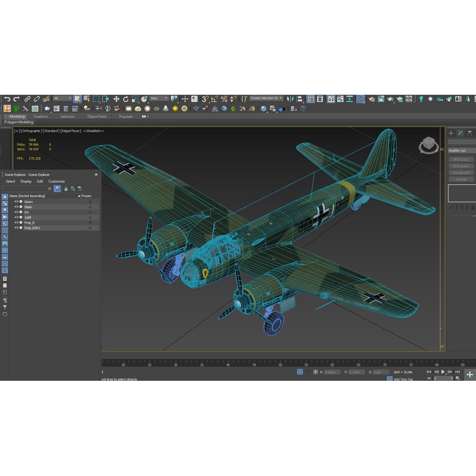The height and width of the screenshot is (476, 476).
Task: Open the Customize menu in Scene Explorer
Action: [x=56, y=181]
